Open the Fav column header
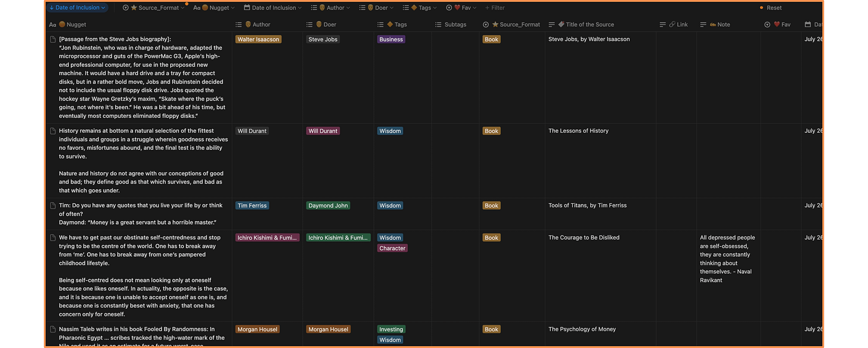 (780, 24)
